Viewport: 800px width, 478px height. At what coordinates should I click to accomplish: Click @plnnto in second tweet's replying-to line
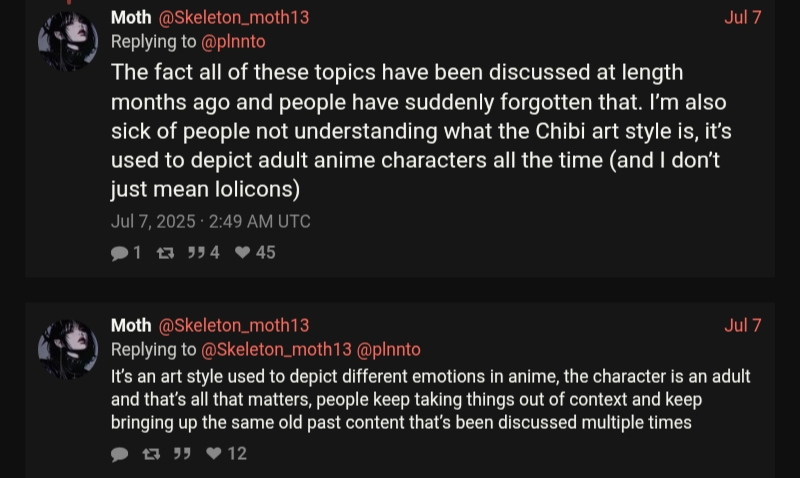point(389,350)
